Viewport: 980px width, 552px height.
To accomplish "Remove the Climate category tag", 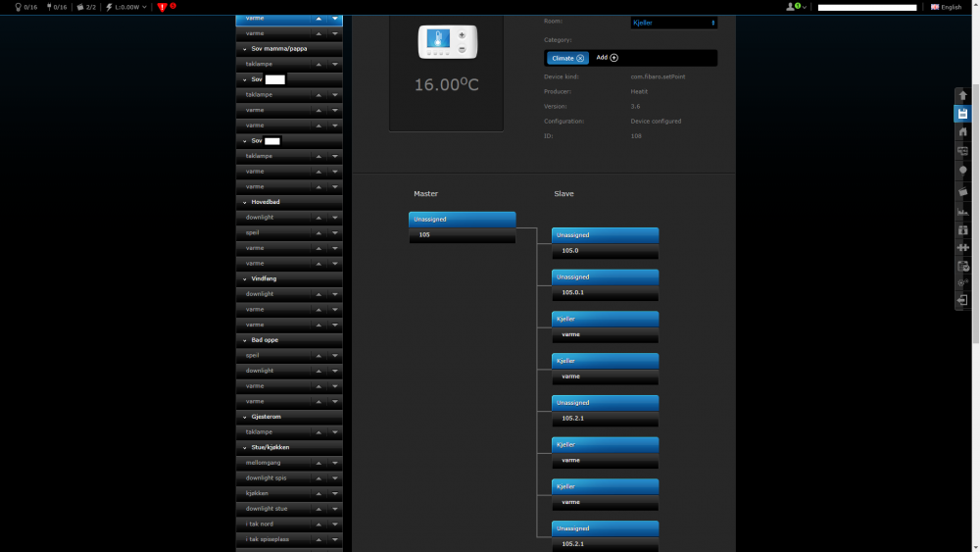I will point(580,58).
